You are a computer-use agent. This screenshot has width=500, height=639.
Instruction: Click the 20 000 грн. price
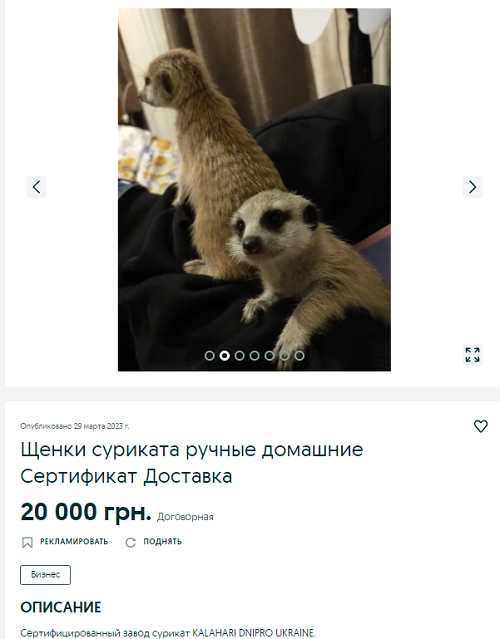click(x=86, y=512)
